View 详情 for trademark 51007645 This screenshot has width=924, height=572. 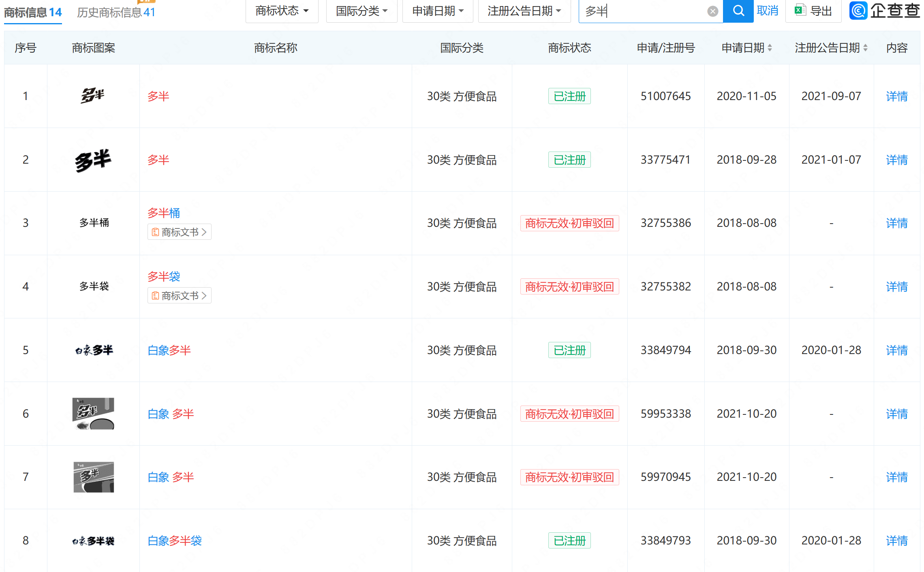897,96
